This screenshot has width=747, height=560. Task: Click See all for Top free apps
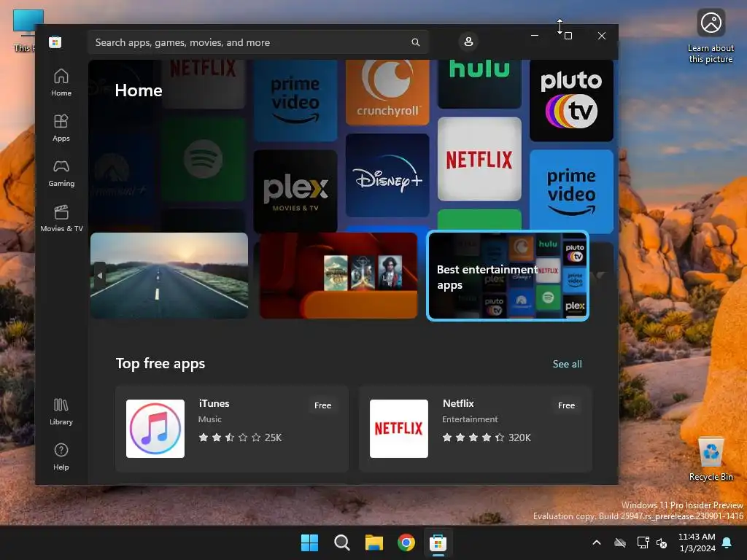click(x=567, y=365)
